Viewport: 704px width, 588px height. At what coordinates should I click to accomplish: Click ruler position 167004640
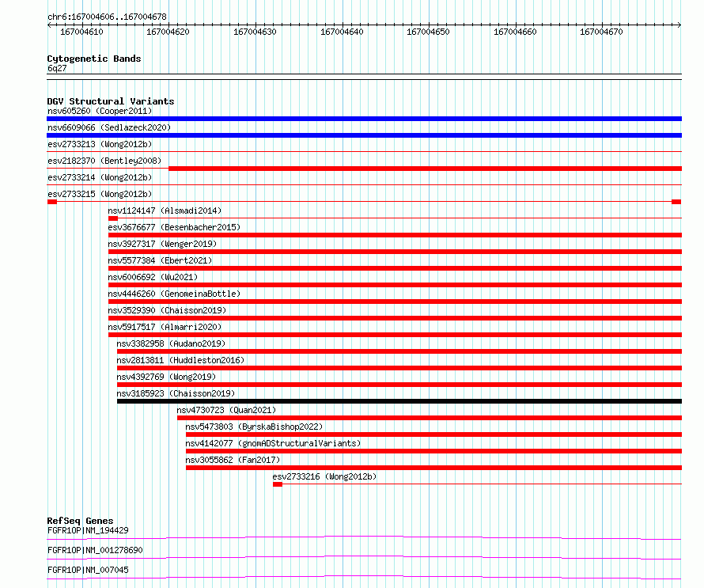point(342,32)
